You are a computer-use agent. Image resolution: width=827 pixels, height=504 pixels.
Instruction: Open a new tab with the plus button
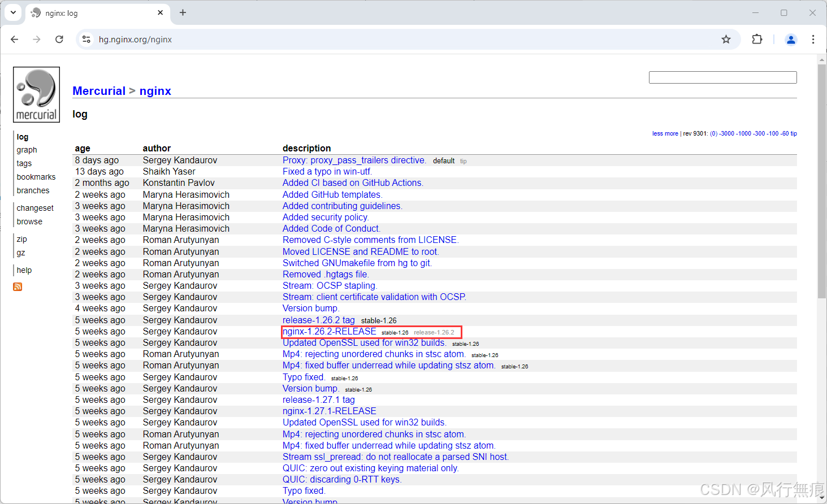183,12
